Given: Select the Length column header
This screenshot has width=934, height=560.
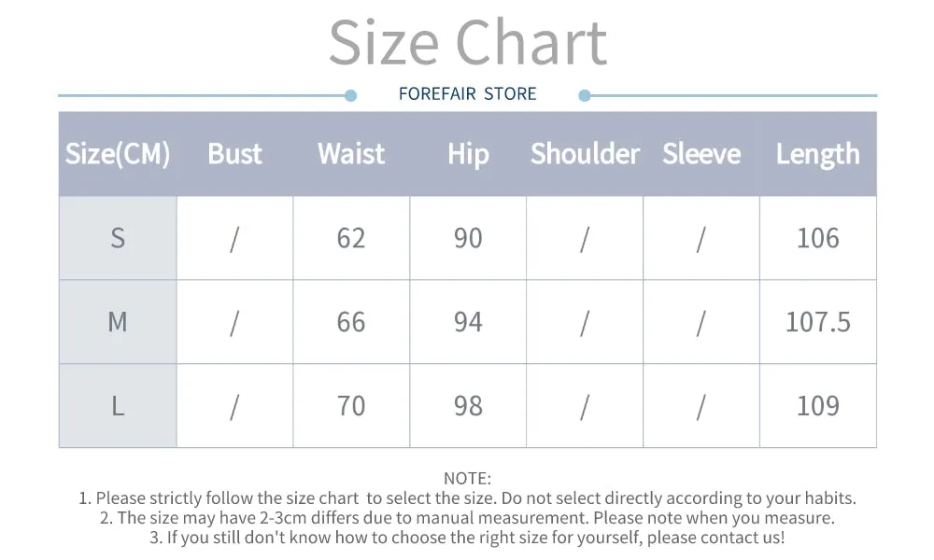Looking at the screenshot, I should pos(818,155).
